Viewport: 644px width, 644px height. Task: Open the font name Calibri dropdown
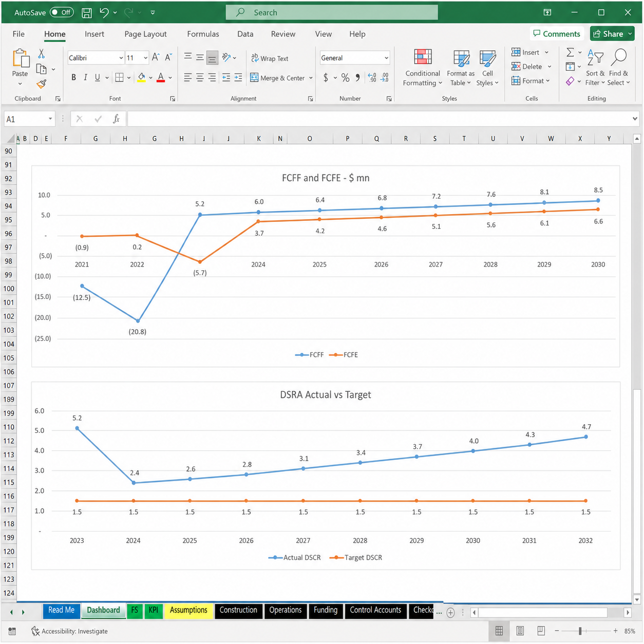(121, 58)
